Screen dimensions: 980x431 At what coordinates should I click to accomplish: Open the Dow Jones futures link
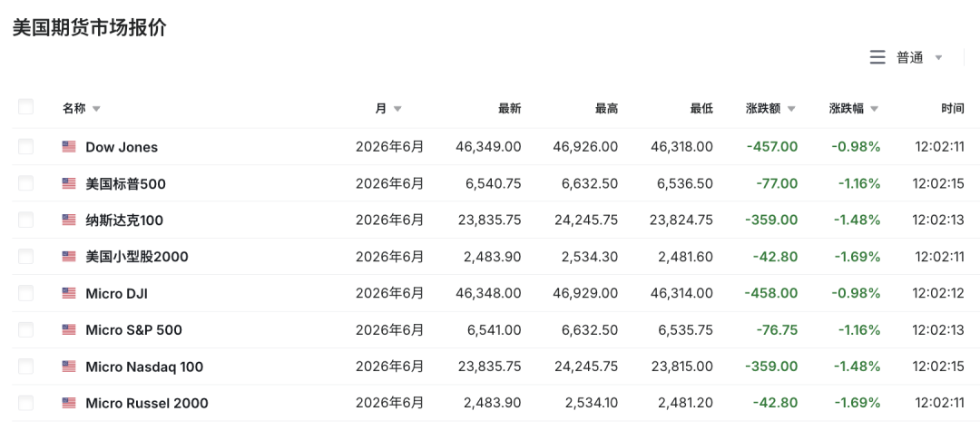click(122, 147)
